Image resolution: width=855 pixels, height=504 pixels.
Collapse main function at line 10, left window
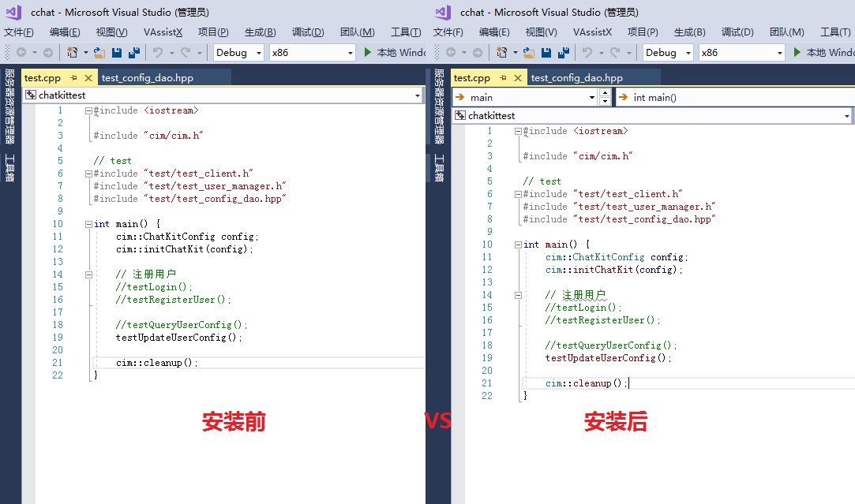coord(88,224)
